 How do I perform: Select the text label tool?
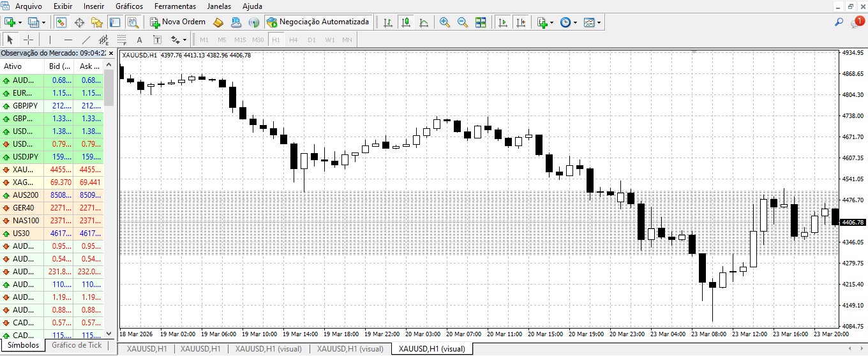[157, 40]
